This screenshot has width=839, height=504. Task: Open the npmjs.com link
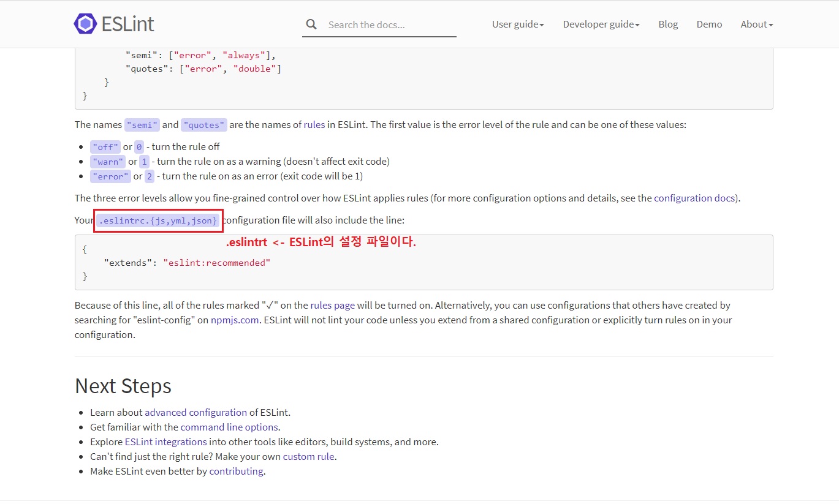pyautogui.click(x=235, y=320)
